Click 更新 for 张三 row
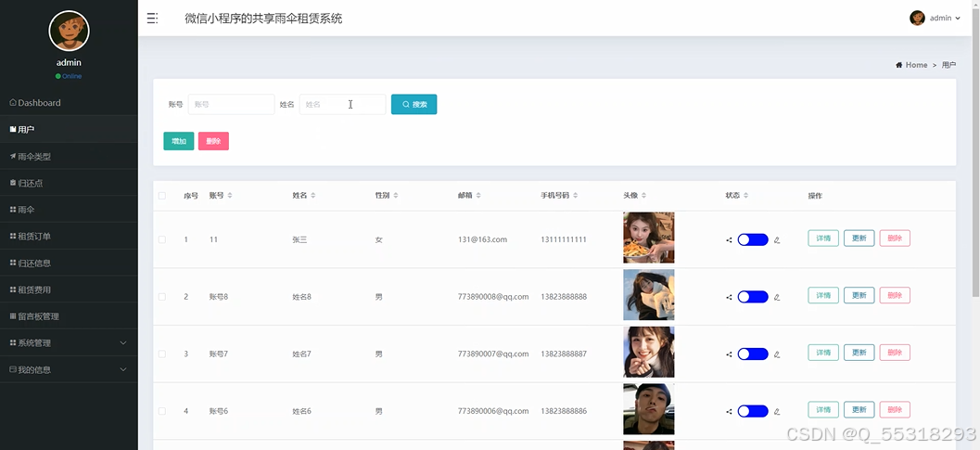 [859, 238]
